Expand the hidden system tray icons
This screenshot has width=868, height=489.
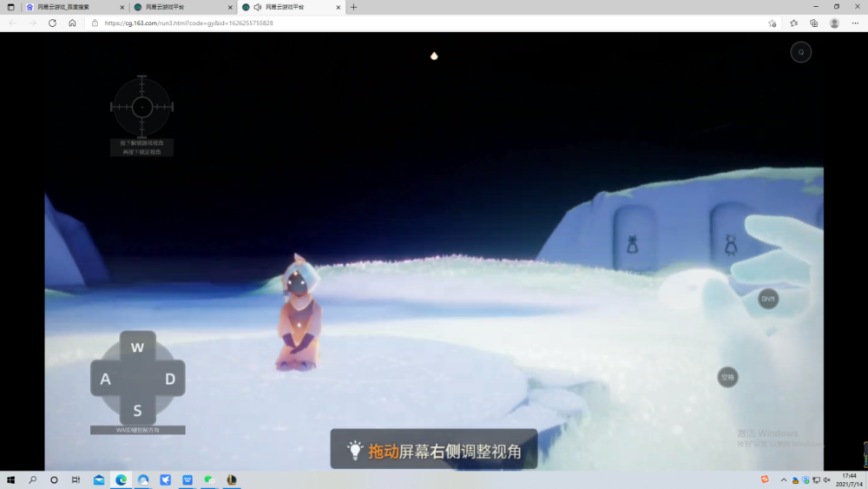[783, 480]
